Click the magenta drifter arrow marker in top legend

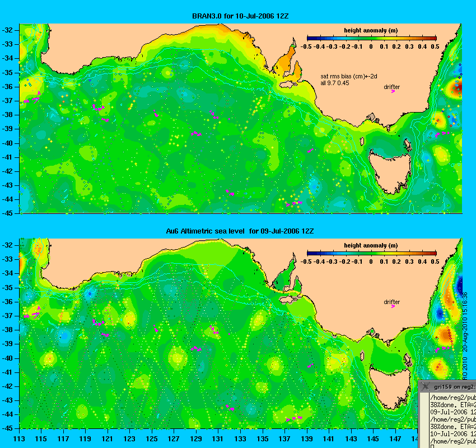click(393, 91)
